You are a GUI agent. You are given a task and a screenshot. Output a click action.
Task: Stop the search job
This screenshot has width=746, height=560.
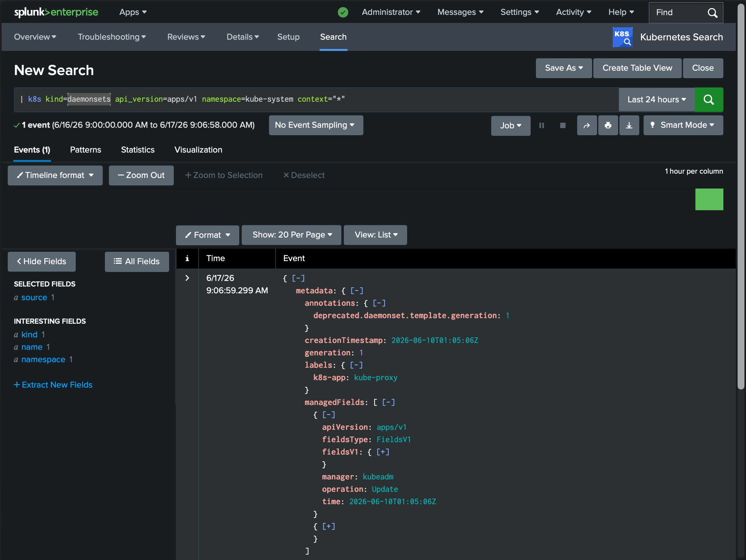tap(563, 126)
